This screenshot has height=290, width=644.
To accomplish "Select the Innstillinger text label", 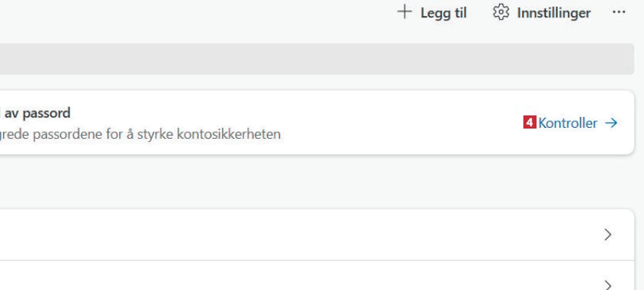I will (x=553, y=13).
